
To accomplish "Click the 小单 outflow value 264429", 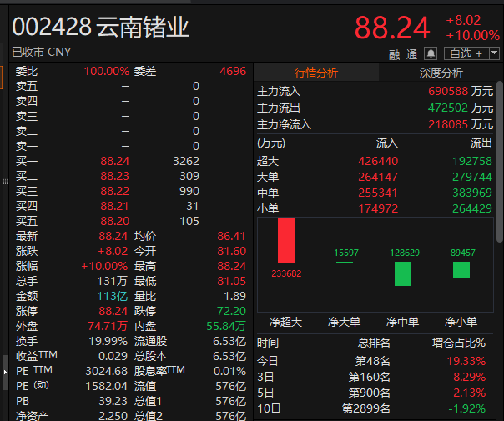I will coord(472,208).
